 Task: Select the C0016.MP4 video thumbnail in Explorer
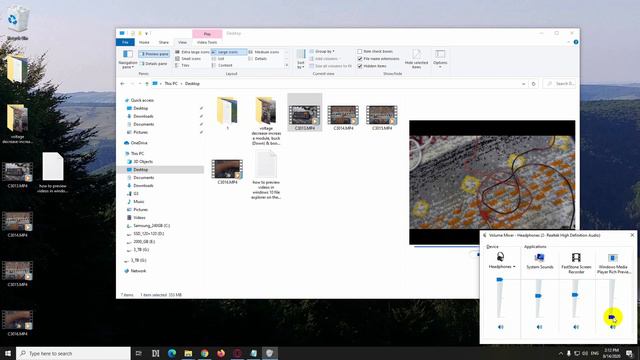click(x=227, y=171)
